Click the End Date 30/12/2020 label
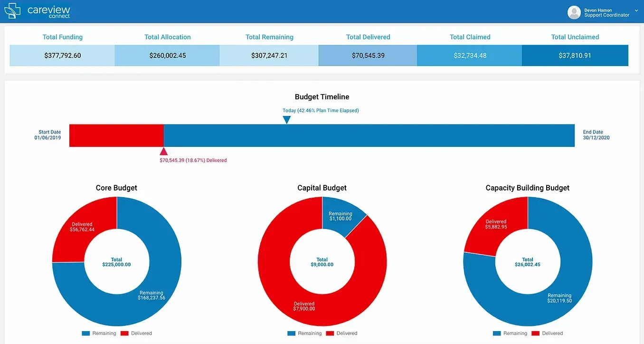 click(x=597, y=135)
